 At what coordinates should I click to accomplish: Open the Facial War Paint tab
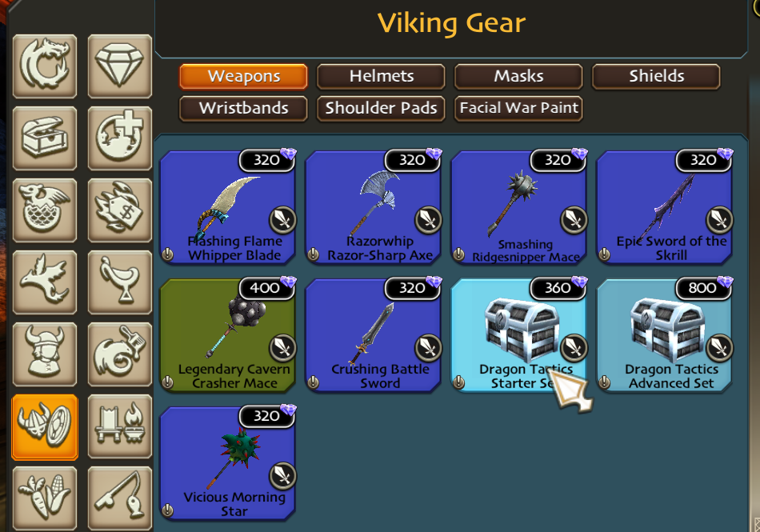[x=518, y=109]
